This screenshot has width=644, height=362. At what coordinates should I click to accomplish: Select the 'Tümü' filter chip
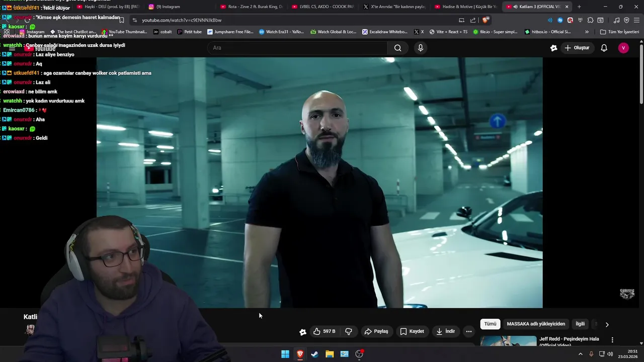click(x=490, y=324)
